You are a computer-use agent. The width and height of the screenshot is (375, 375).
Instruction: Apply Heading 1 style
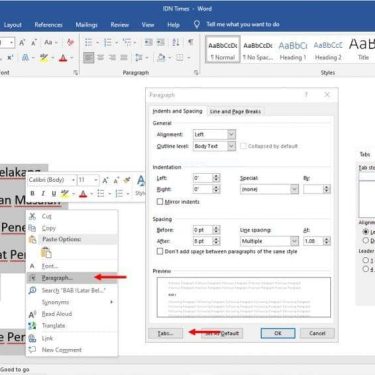click(x=293, y=50)
